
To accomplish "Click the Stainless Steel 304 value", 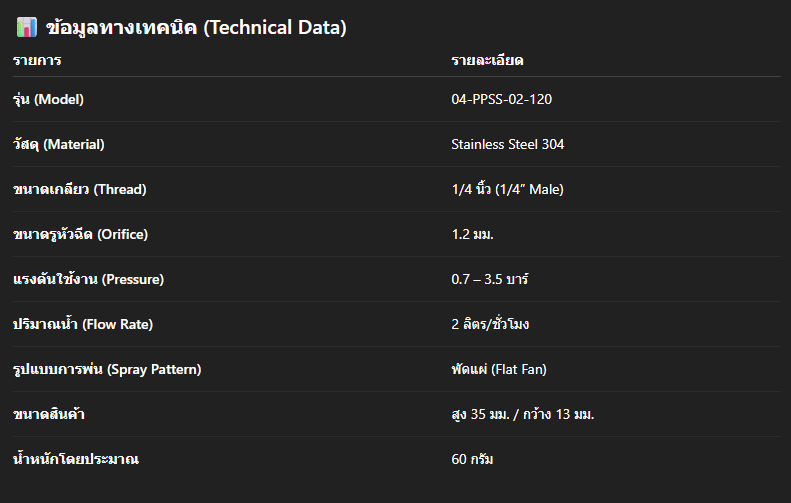I will click(507, 144).
